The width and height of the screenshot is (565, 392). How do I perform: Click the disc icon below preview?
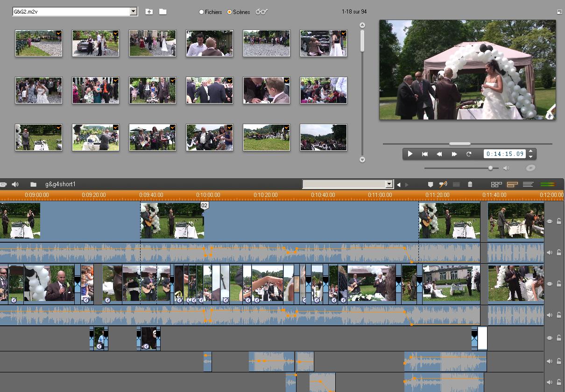[530, 168]
